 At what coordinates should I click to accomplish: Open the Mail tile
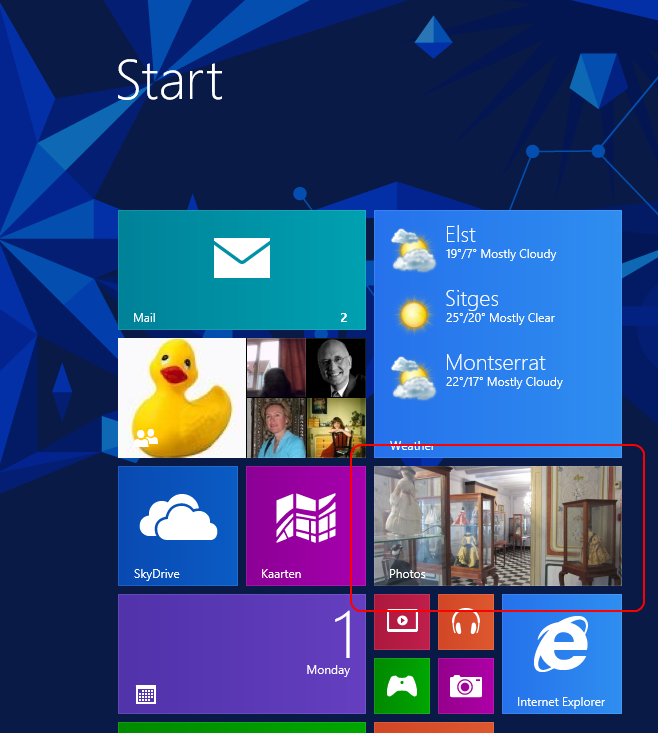[x=241, y=269]
